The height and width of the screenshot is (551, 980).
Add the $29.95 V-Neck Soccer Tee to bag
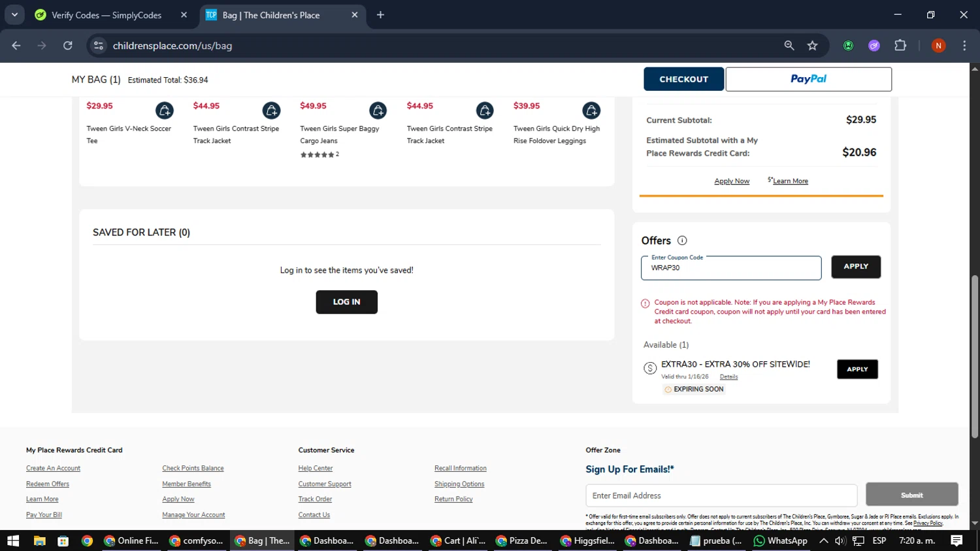point(165,110)
